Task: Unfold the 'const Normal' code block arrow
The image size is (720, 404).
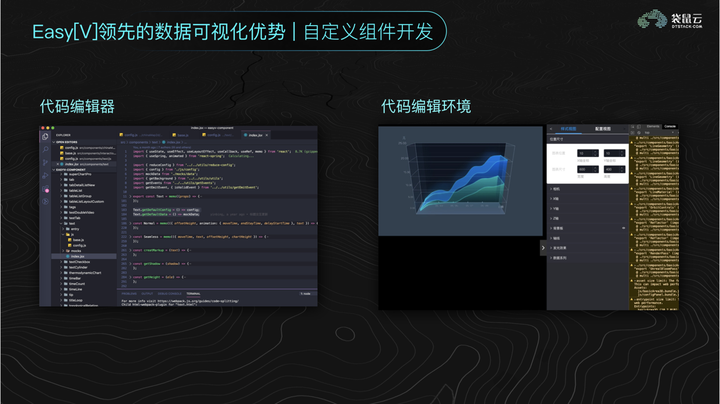Action: 130,223
